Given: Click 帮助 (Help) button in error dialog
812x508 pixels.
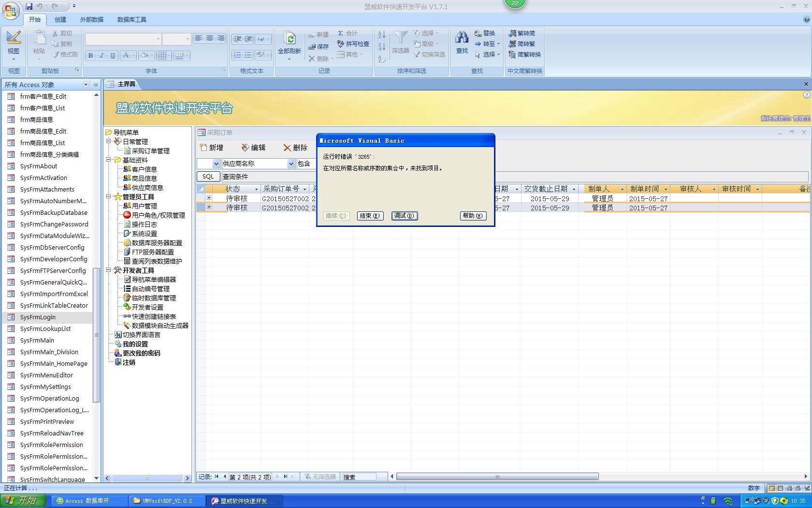Looking at the screenshot, I should (x=473, y=216).
